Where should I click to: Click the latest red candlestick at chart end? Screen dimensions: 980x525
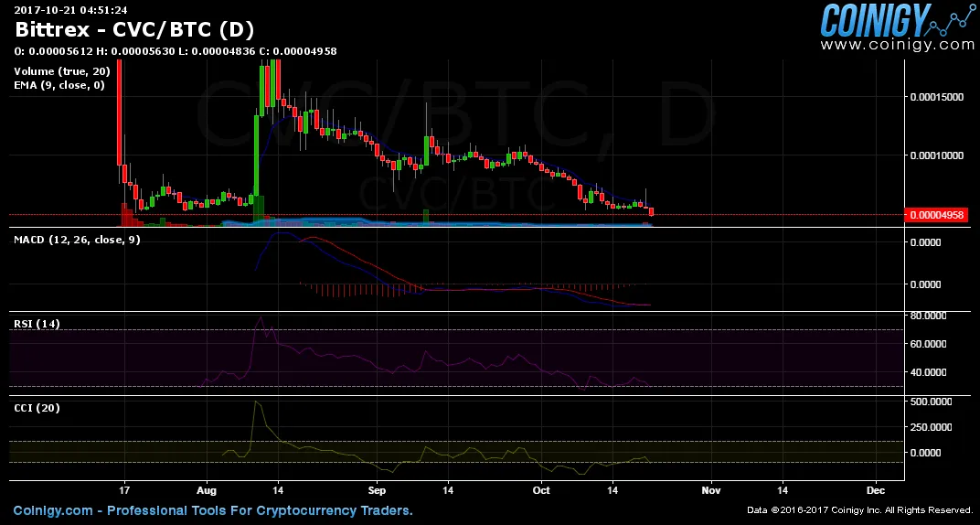(651, 212)
